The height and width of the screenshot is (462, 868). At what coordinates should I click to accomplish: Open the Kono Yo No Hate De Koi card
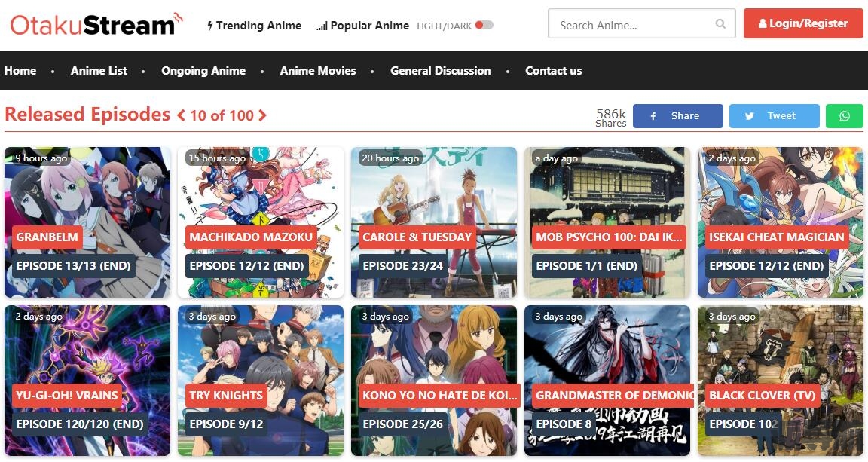(434, 381)
